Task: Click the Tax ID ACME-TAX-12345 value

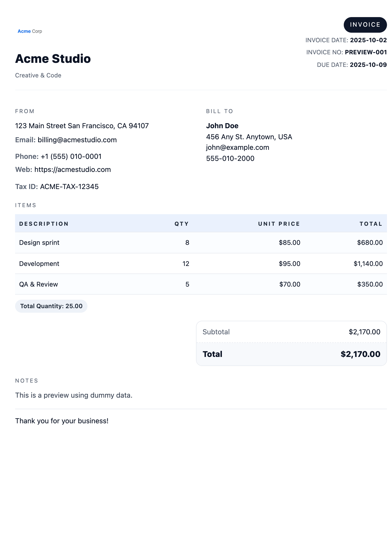Action: click(x=69, y=187)
